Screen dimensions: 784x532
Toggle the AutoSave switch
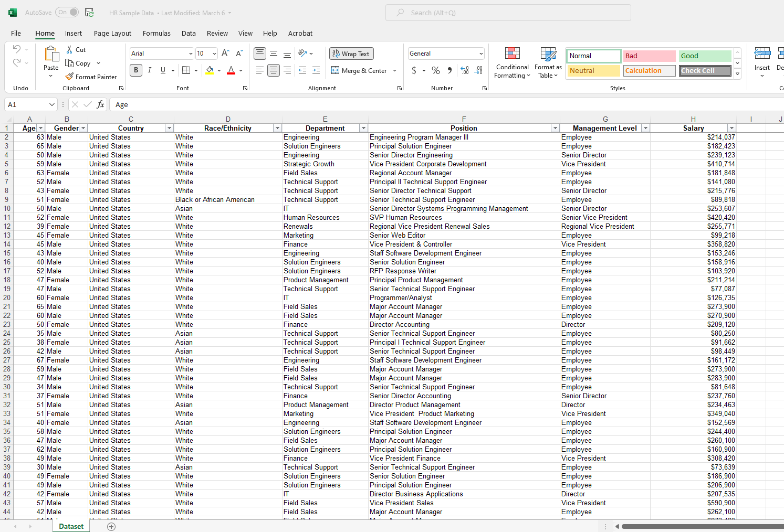coord(67,12)
